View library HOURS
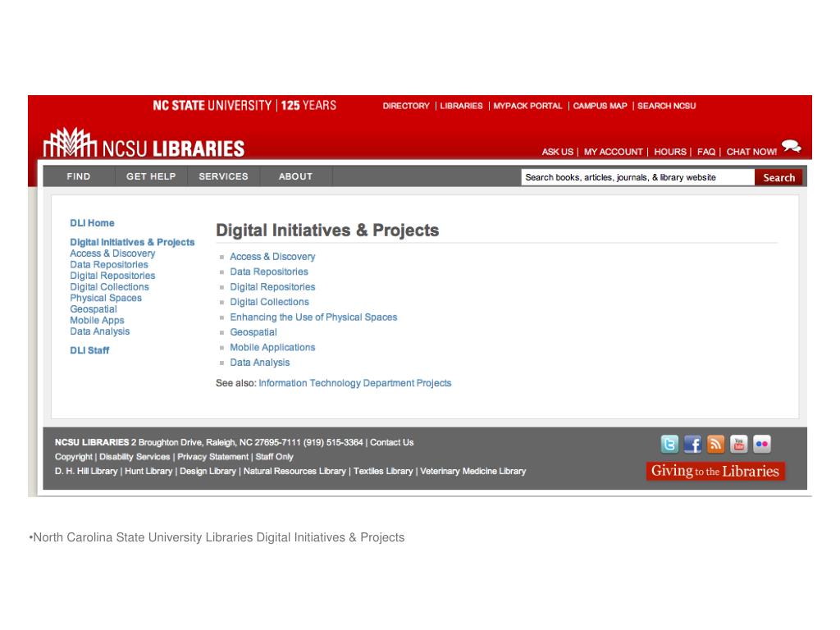Screen dimensions: 840x630 point(670,152)
